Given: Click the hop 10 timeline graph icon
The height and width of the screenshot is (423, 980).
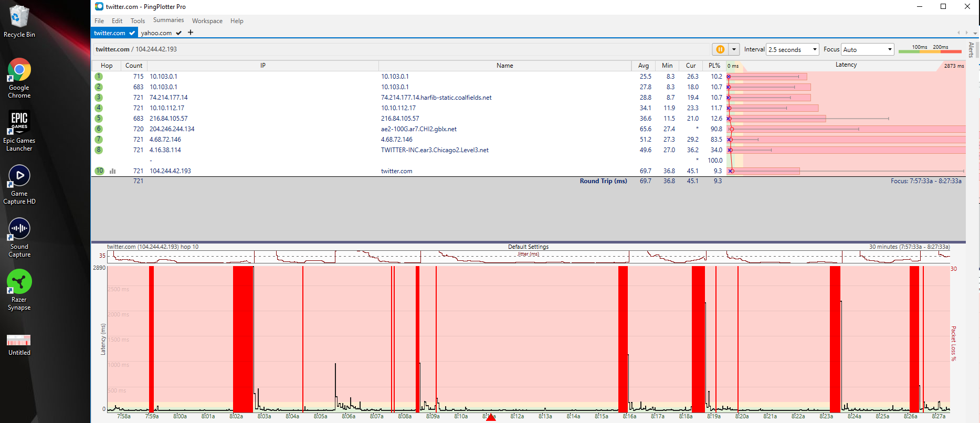Looking at the screenshot, I should pos(112,171).
